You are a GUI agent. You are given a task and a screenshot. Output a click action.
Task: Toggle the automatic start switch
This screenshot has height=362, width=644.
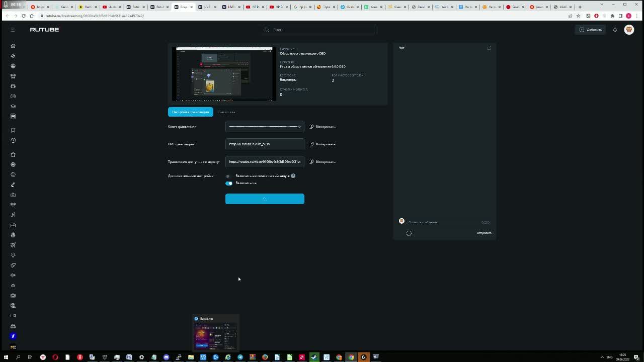tap(228, 176)
